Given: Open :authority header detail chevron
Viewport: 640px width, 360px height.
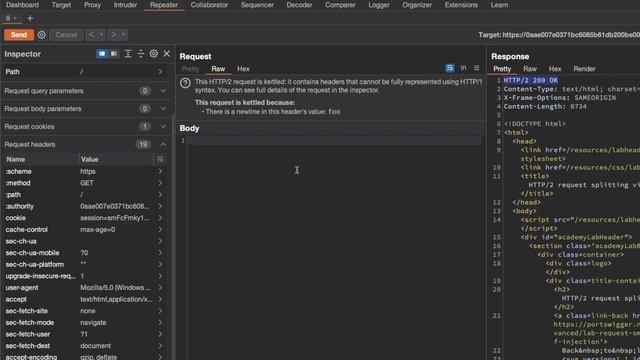Looking at the screenshot, I should pos(160,206).
